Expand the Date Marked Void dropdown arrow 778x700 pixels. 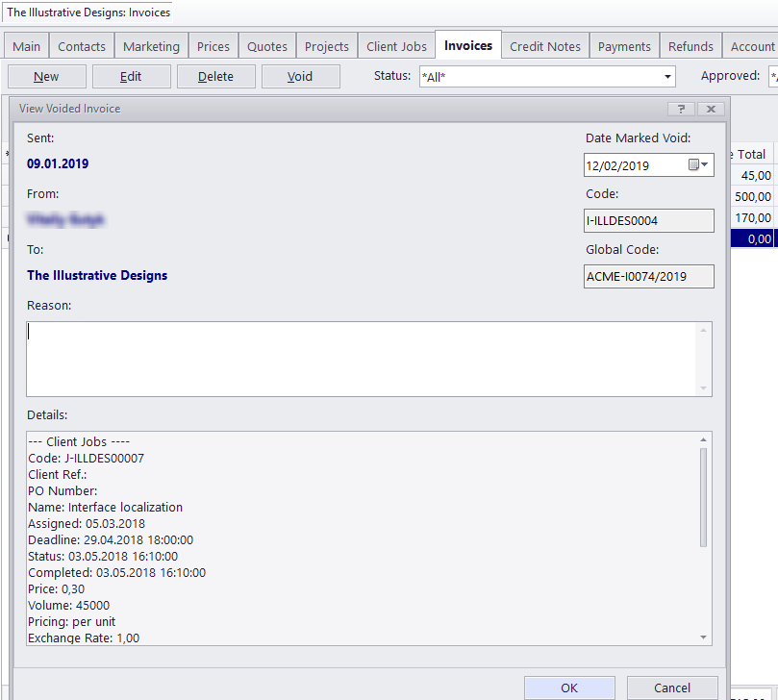(x=705, y=164)
